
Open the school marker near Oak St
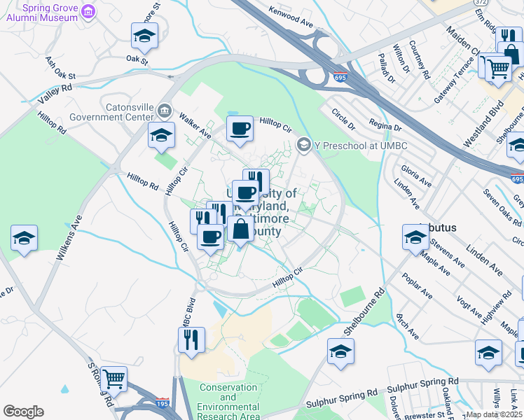click(x=145, y=38)
